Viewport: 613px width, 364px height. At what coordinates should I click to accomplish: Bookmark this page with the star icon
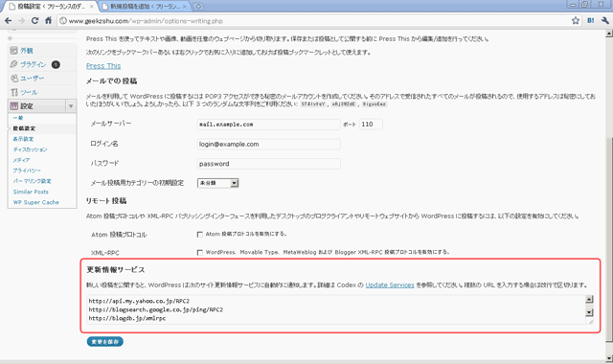point(576,21)
